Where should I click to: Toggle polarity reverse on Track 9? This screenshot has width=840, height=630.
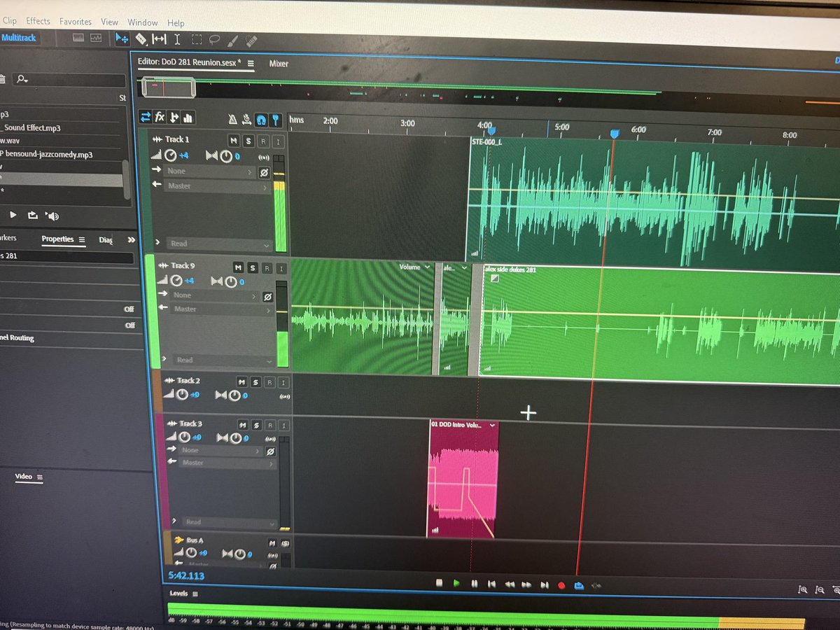click(x=267, y=297)
